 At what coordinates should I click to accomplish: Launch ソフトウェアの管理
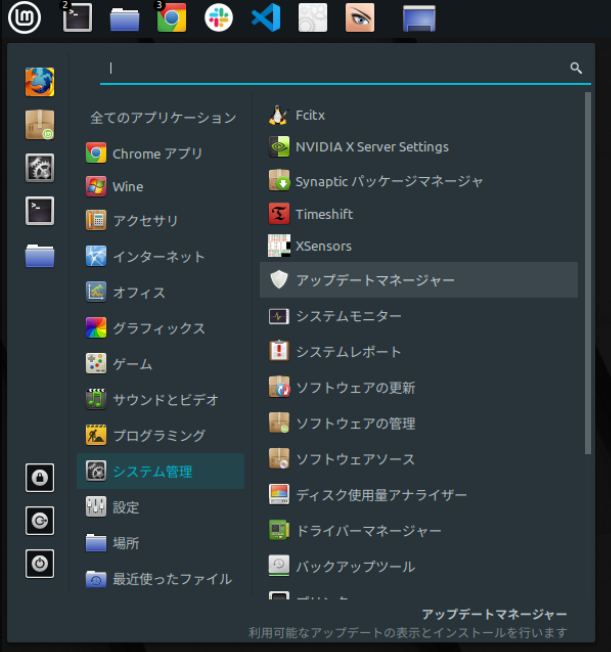(x=419, y=423)
